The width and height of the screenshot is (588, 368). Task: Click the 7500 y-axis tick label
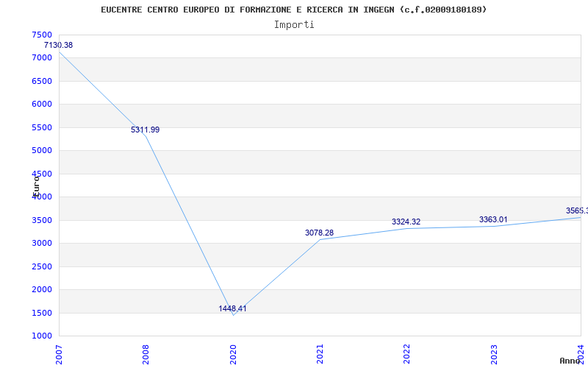42,35
